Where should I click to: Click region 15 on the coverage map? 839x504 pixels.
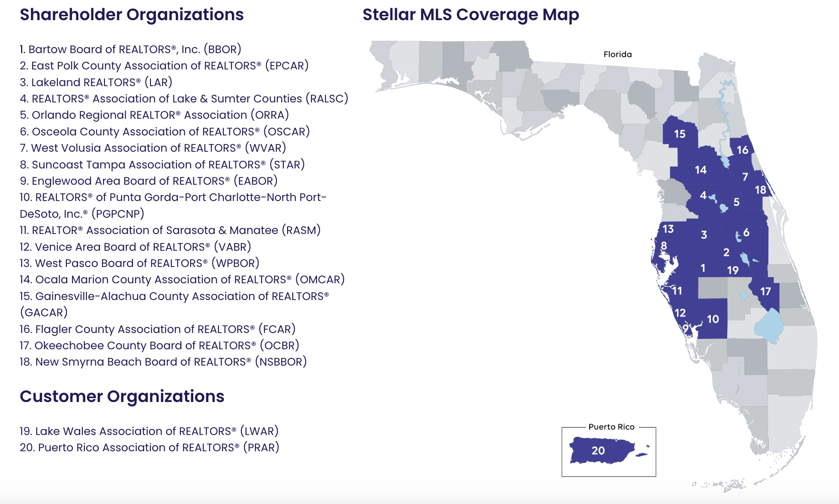click(x=680, y=134)
